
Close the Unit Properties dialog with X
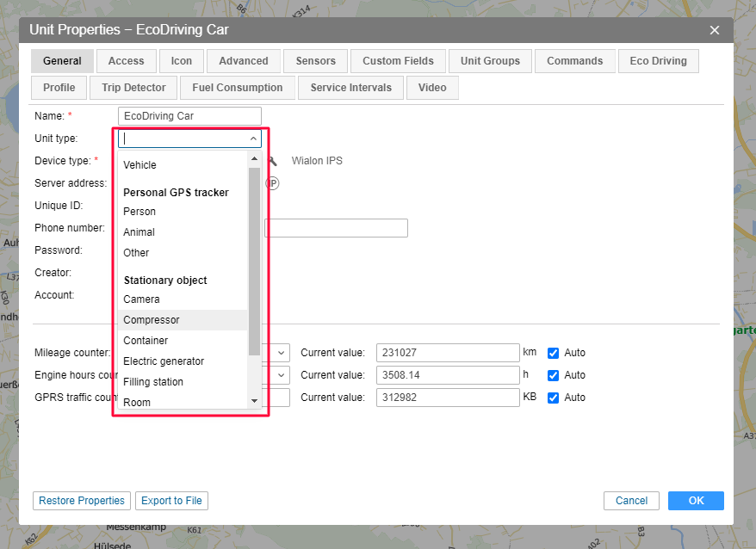[x=714, y=30]
